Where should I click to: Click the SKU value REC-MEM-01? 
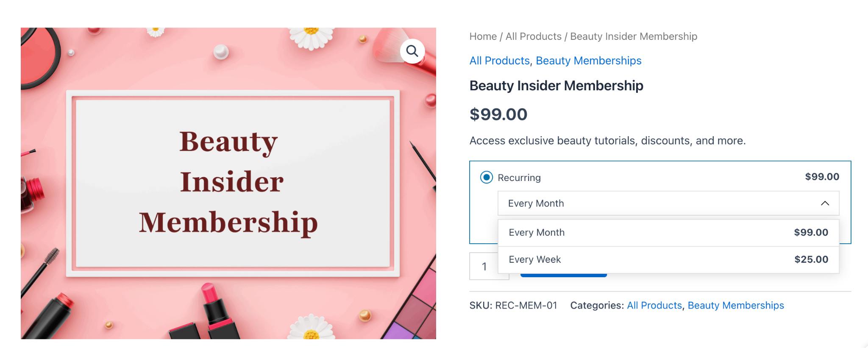pos(526,305)
